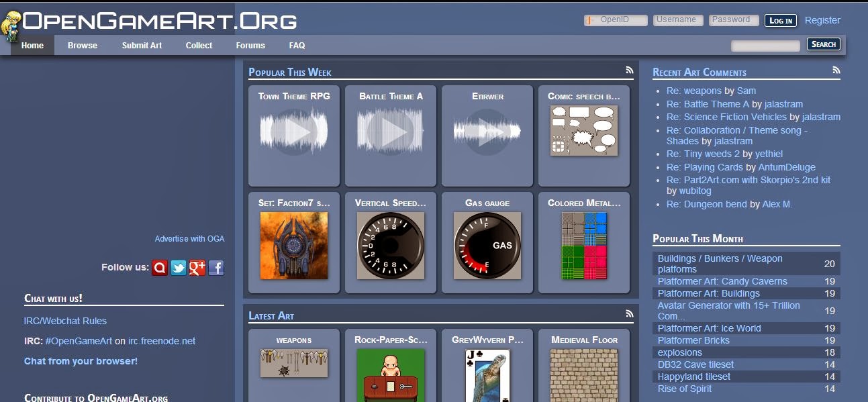The image size is (868, 402).
Task: Open the Recent Art Comments RSS feed icon
Action: 836,69
